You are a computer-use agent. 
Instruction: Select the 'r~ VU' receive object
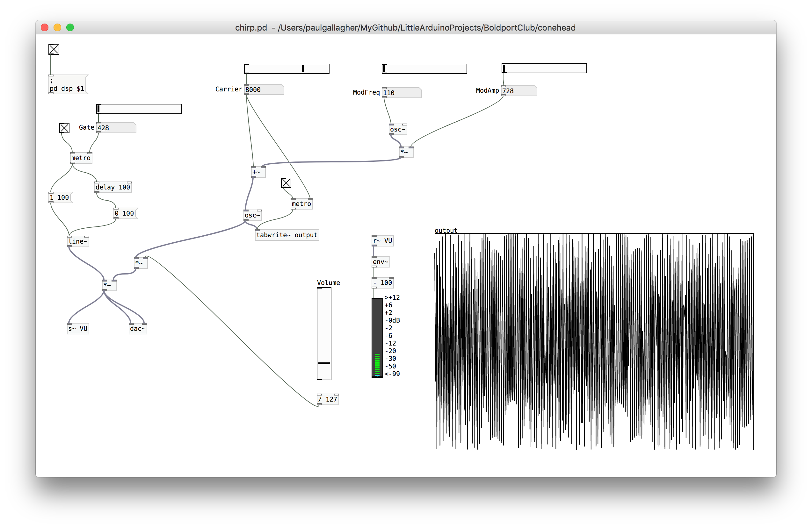click(383, 241)
